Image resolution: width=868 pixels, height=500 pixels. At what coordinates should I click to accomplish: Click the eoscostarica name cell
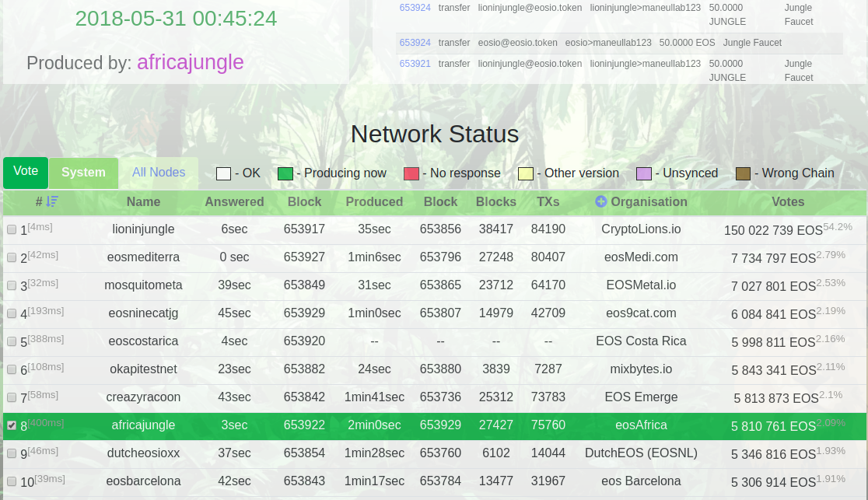143,341
